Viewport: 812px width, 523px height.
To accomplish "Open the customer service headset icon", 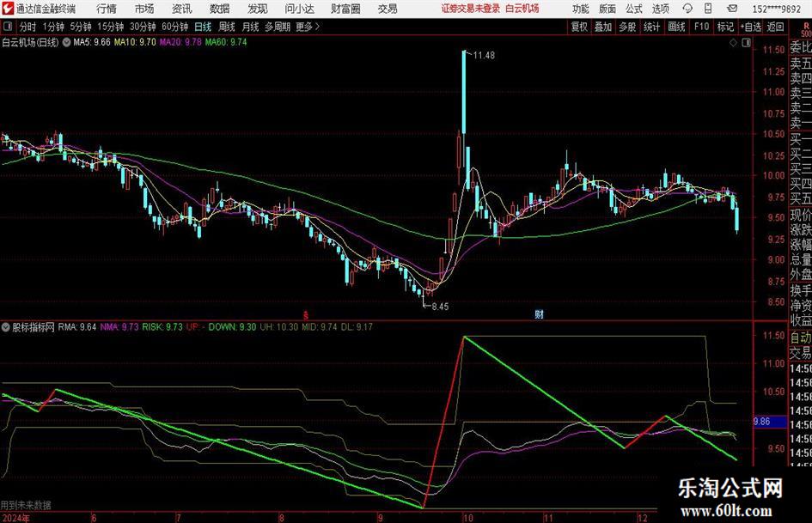I will tap(687, 9).
